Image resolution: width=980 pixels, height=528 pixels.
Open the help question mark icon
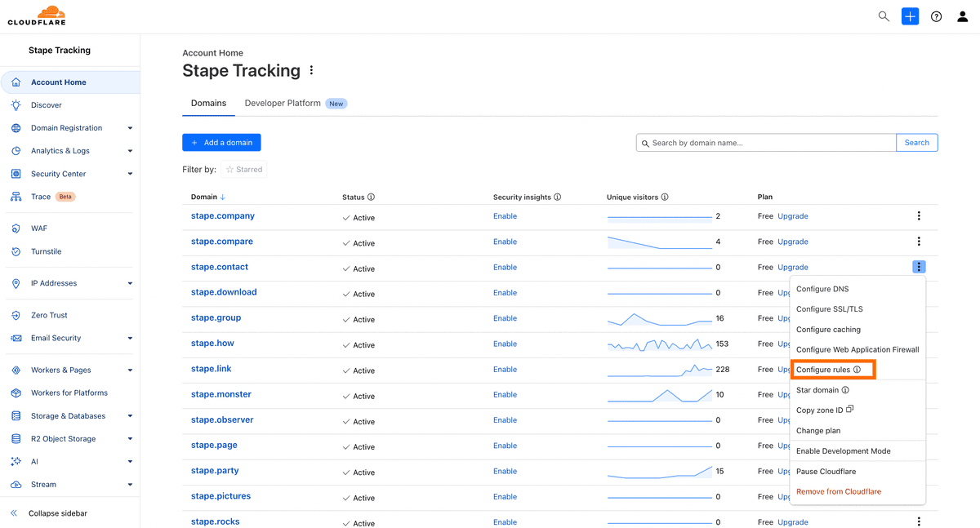click(937, 16)
